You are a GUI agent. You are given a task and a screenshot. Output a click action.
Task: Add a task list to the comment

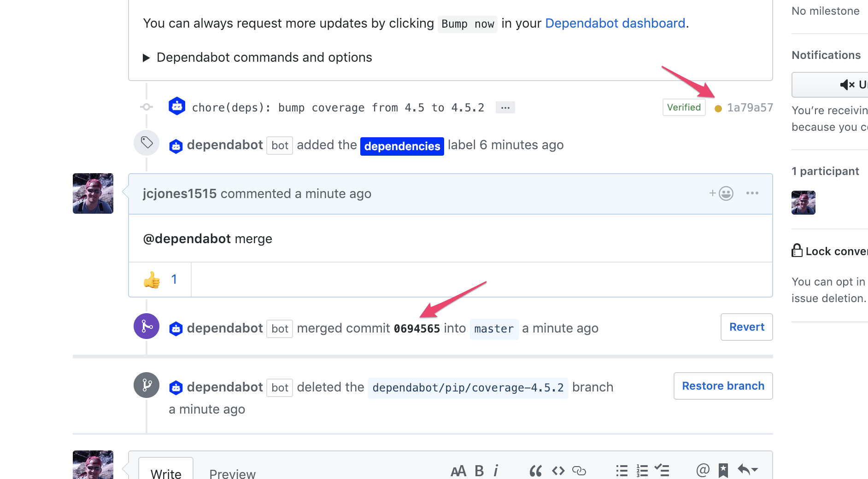click(663, 471)
